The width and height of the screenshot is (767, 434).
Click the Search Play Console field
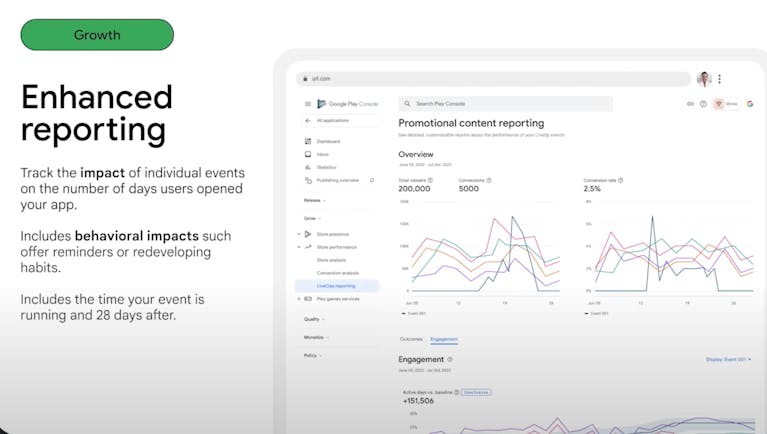pos(505,104)
